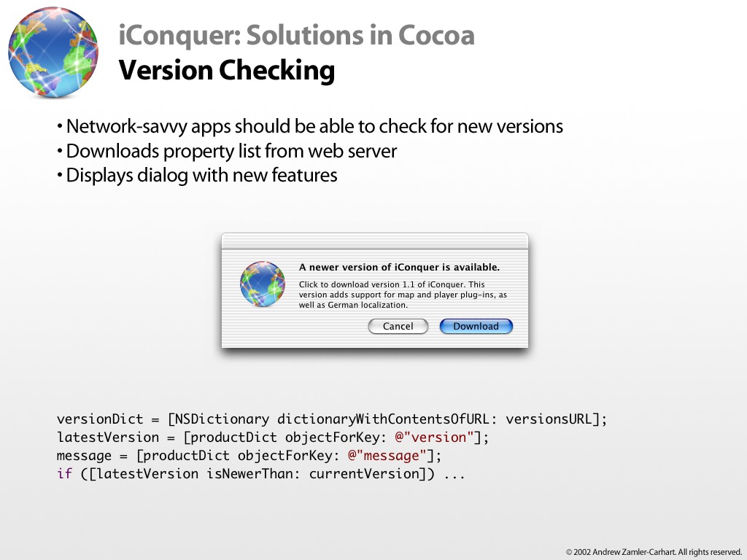Click the bold 'A newer version' dialog heading

coord(399,268)
